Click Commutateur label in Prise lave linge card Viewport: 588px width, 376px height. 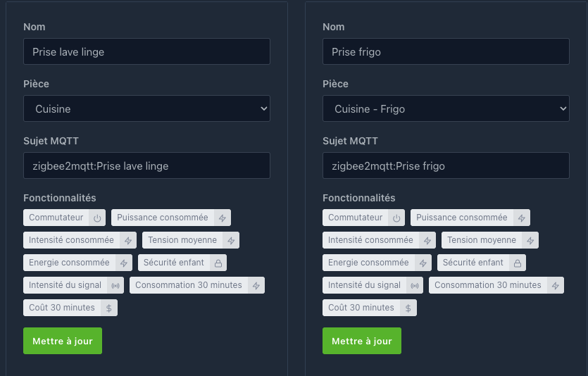coord(56,218)
